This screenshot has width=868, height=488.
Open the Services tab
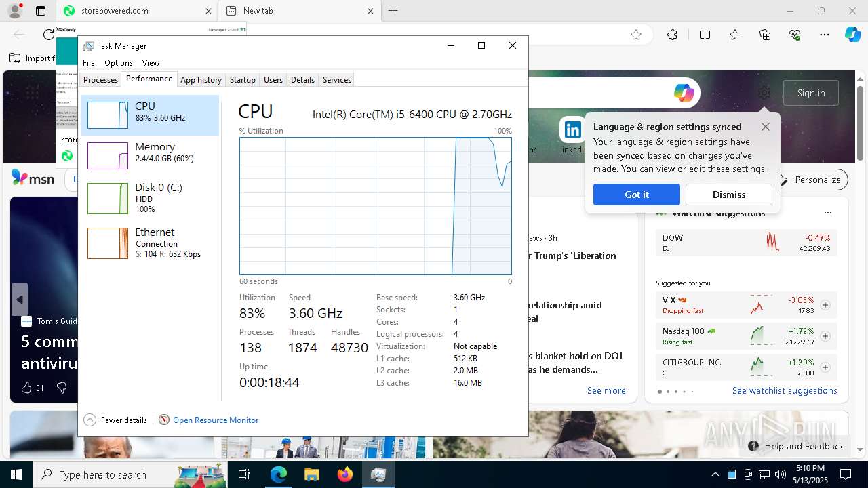tap(337, 80)
